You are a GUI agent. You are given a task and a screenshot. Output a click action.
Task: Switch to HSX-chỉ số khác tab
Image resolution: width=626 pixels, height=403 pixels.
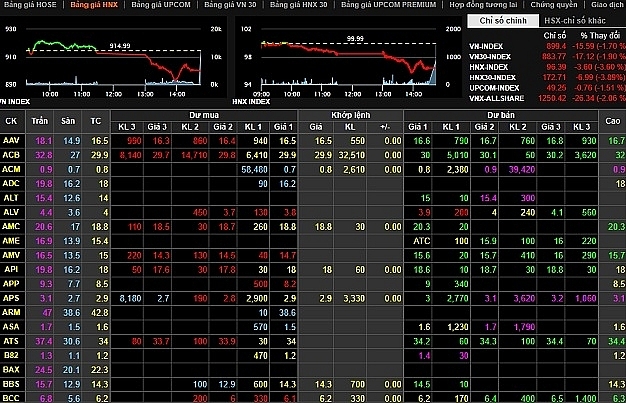click(575, 21)
